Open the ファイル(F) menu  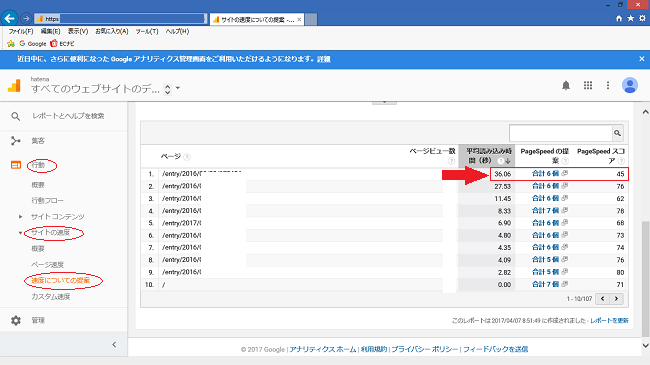21,32
